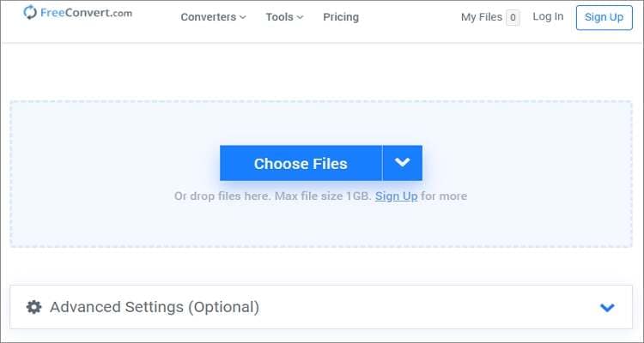Follow the Sign Up link under Choose Files
The height and width of the screenshot is (343, 644).
click(x=396, y=196)
